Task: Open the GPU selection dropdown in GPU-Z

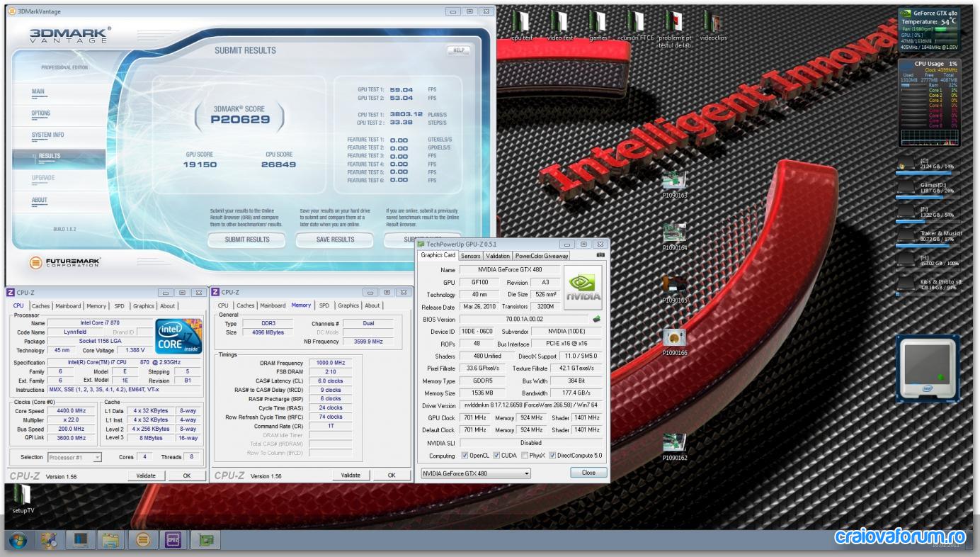Action: [x=474, y=473]
